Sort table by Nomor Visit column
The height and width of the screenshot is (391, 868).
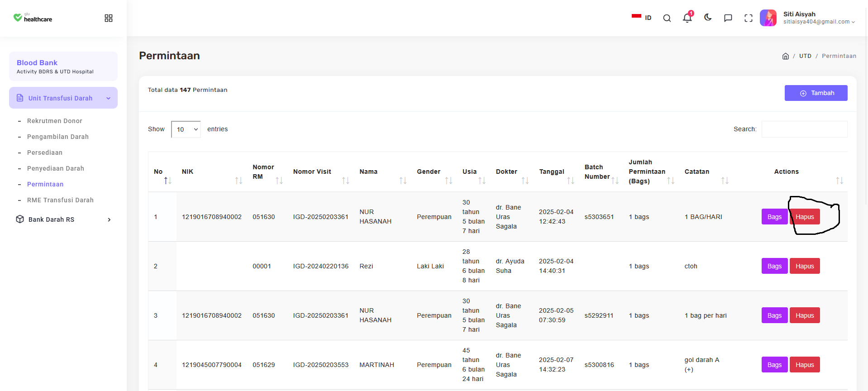coord(321,172)
